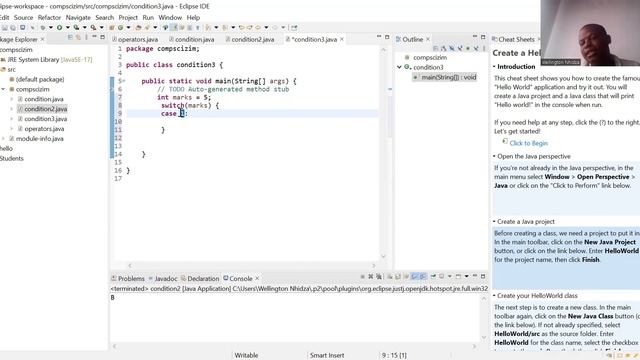The image size is (640, 360).
Task: Open the Display Selected Console dropdown arrow
Action: point(449,277)
